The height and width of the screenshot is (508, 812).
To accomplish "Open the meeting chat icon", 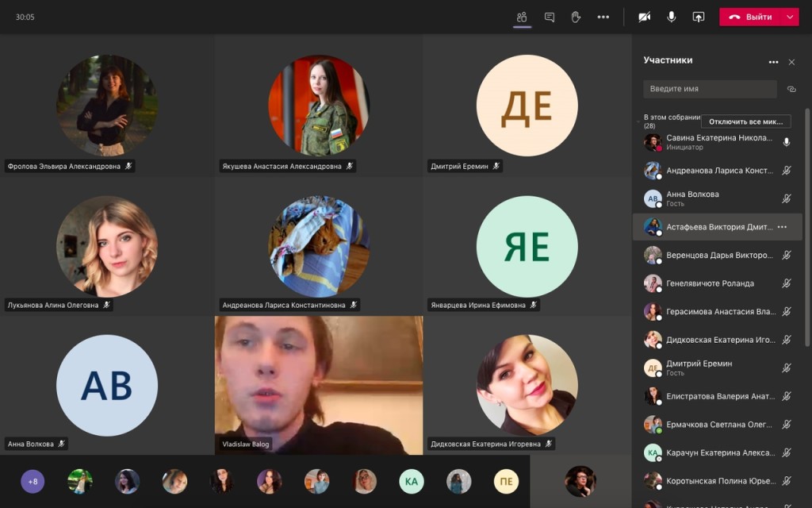I will pos(550,17).
